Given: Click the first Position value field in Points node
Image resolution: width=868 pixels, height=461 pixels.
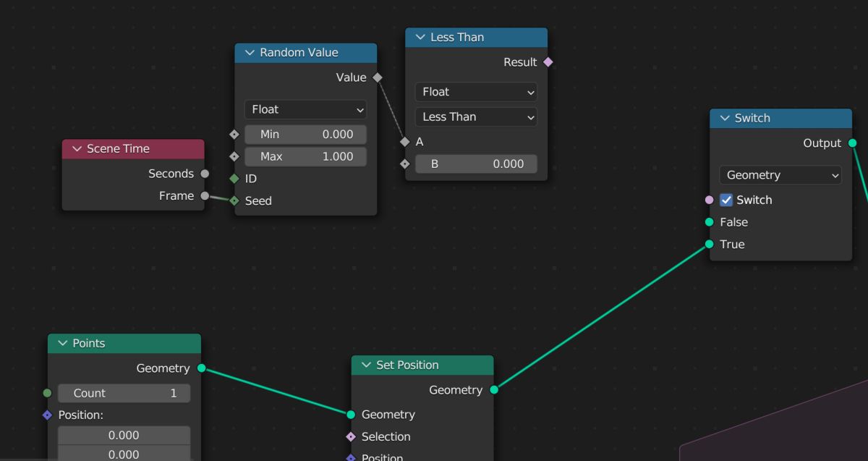Looking at the screenshot, I should click(x=124, y=436).
